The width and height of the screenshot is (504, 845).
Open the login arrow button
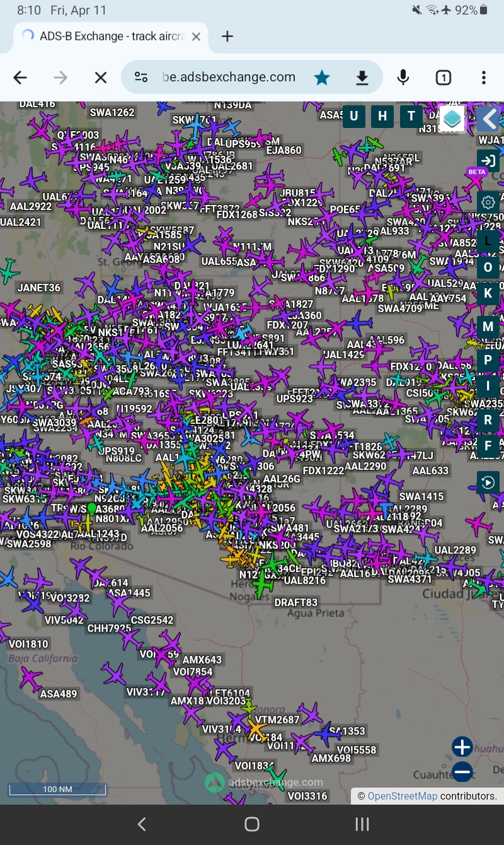[x=488, y=160]
